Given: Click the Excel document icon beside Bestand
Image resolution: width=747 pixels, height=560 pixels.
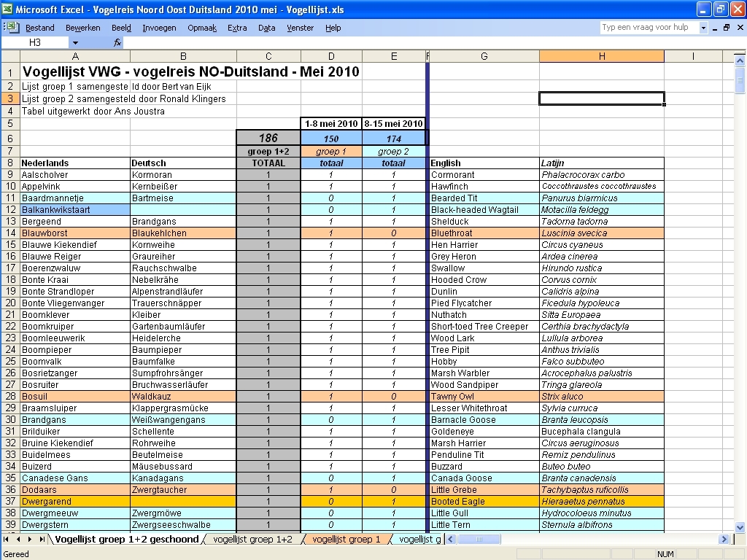Looking at the screenshot, I should 12,28.
